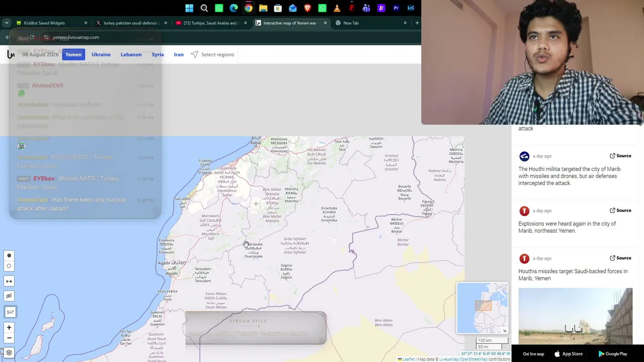Click the overview minimap thumbnail

482,308
